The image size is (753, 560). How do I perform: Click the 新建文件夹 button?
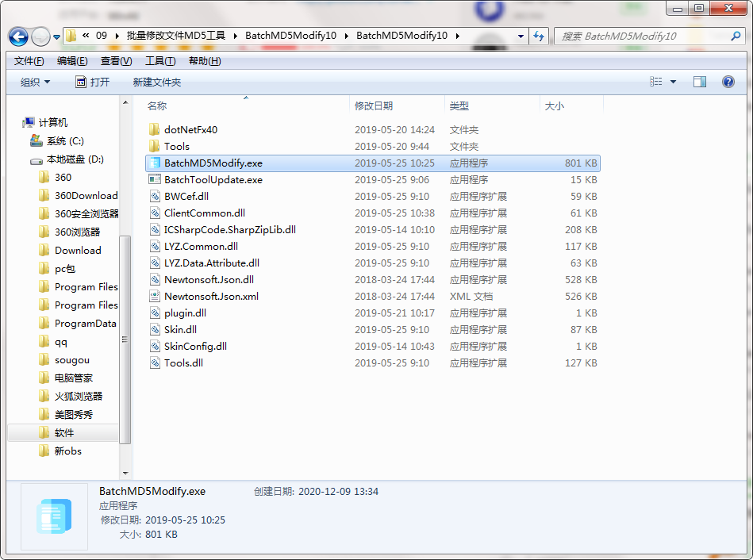[157, 82]
